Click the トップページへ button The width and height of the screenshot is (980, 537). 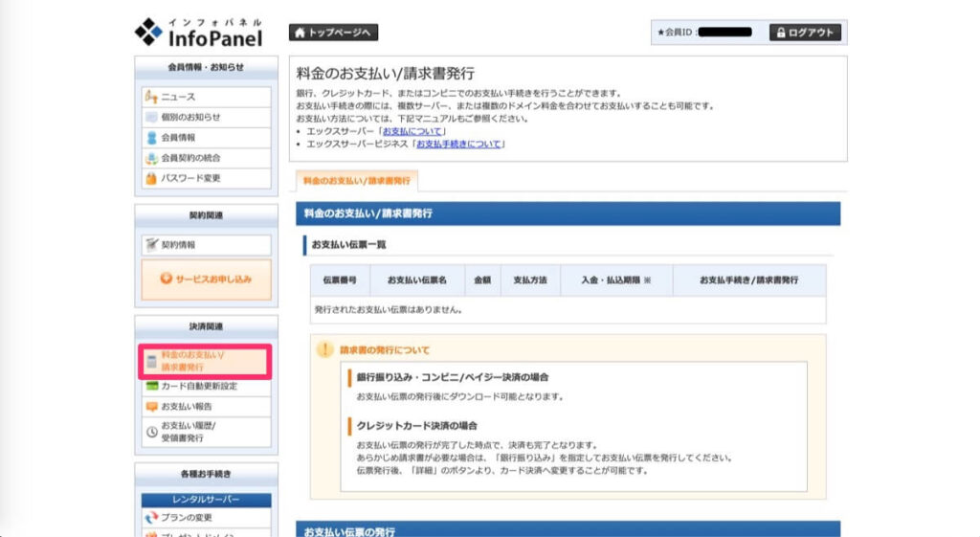(333, 33)
